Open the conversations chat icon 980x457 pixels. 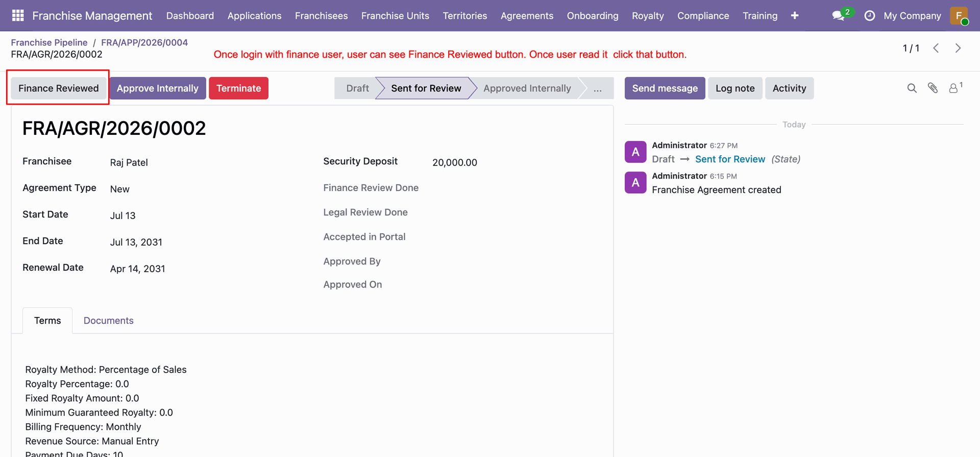838,16
